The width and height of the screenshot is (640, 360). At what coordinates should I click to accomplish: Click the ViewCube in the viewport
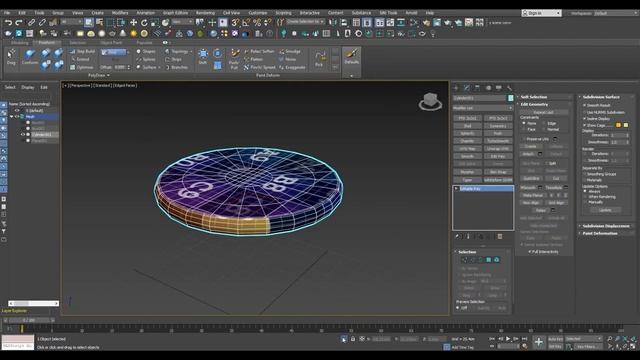click(x=430, y=101)
